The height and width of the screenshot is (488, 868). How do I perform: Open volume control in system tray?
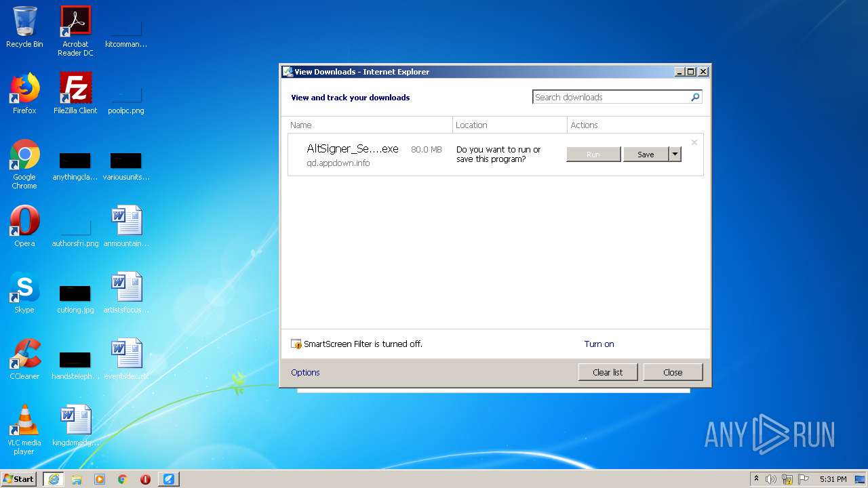771,479
